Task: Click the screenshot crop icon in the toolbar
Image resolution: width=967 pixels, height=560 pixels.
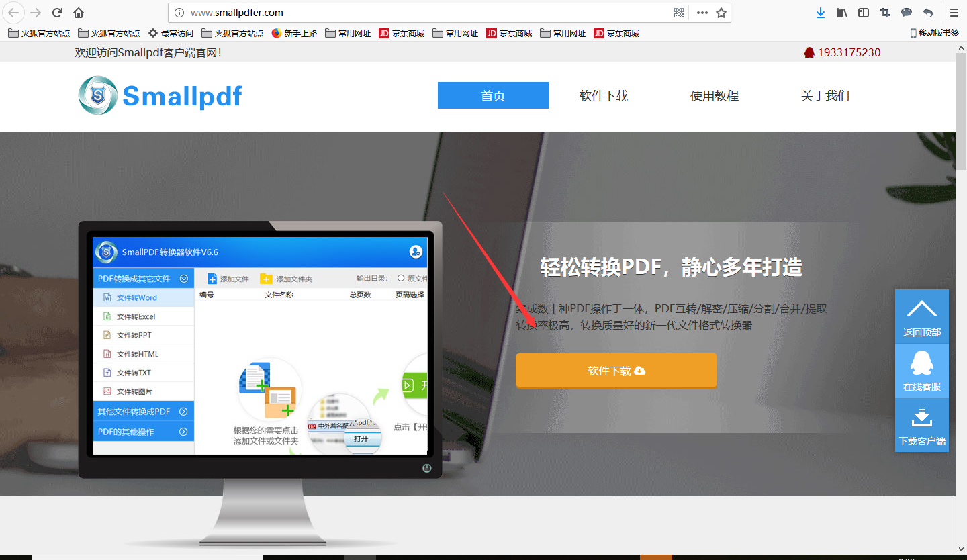Action: coord(885,13)
